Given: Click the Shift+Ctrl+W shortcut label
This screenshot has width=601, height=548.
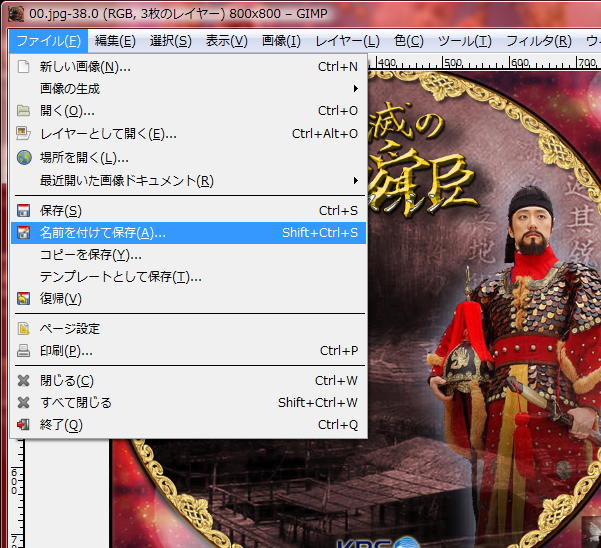Looking at the screenshot, I should pos(318,402).
